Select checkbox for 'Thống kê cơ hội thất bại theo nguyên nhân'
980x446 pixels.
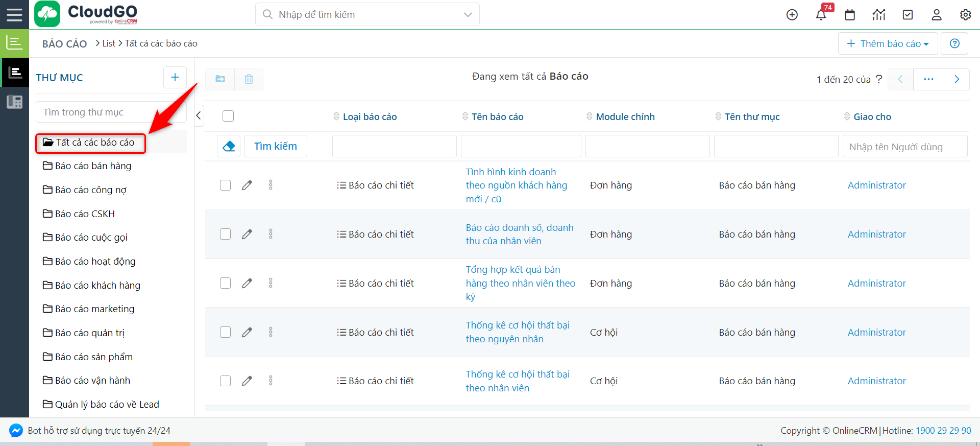click(x=225, y=332)
